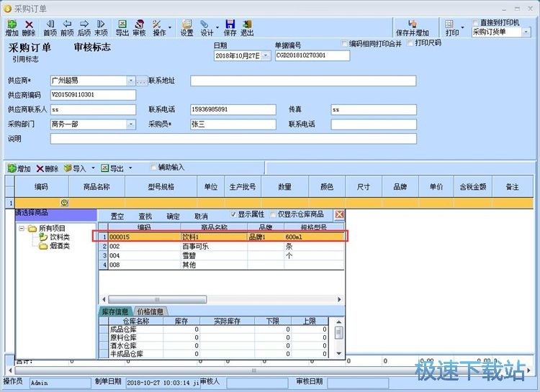
Task: Click the 打印 (print) icon
Action: (449, 24)
